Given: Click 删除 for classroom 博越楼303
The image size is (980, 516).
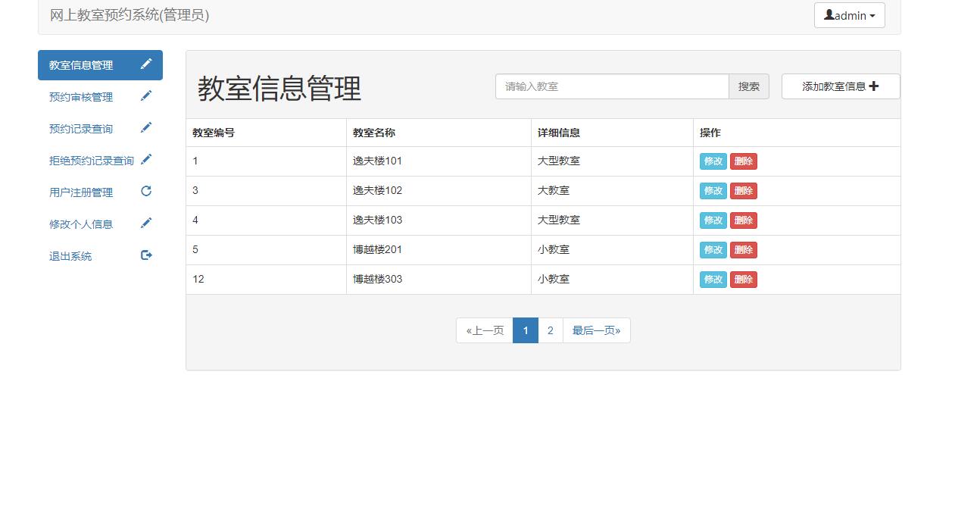Looking at the screenshot, I should coord(743,279).
